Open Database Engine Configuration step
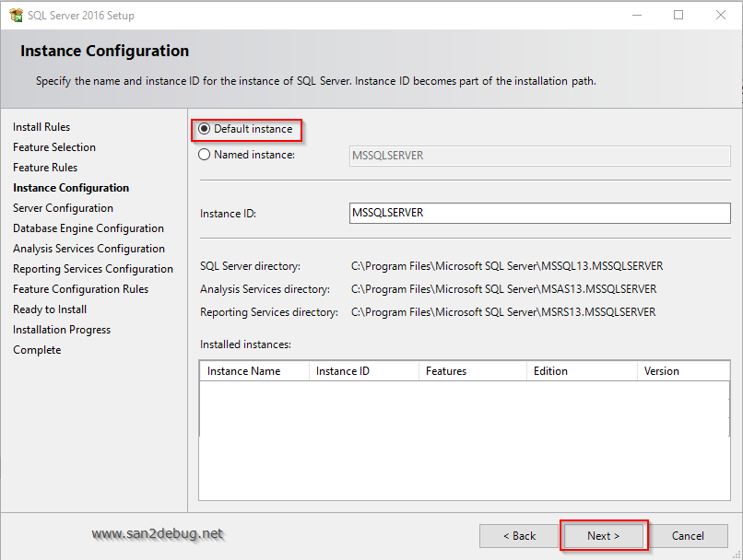The width and height of the screenshot is (743, 560). pyautogui.click(x=88, y=228)
